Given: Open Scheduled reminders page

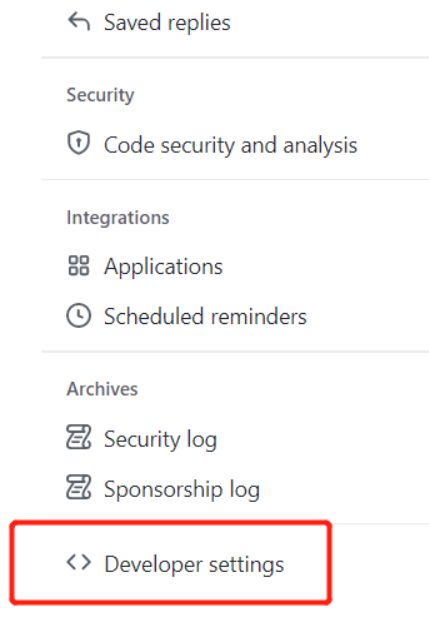Looking at the screenshot, I should [x=205, y=316].
